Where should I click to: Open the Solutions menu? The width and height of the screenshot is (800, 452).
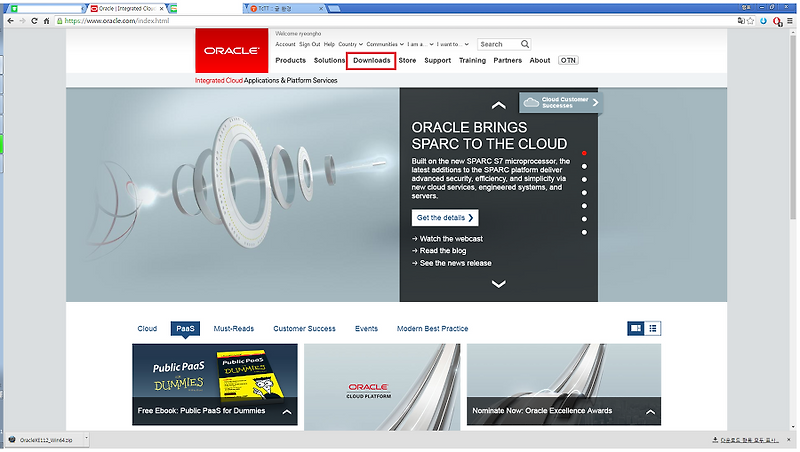pyautogui.click(x=329, y=60)
